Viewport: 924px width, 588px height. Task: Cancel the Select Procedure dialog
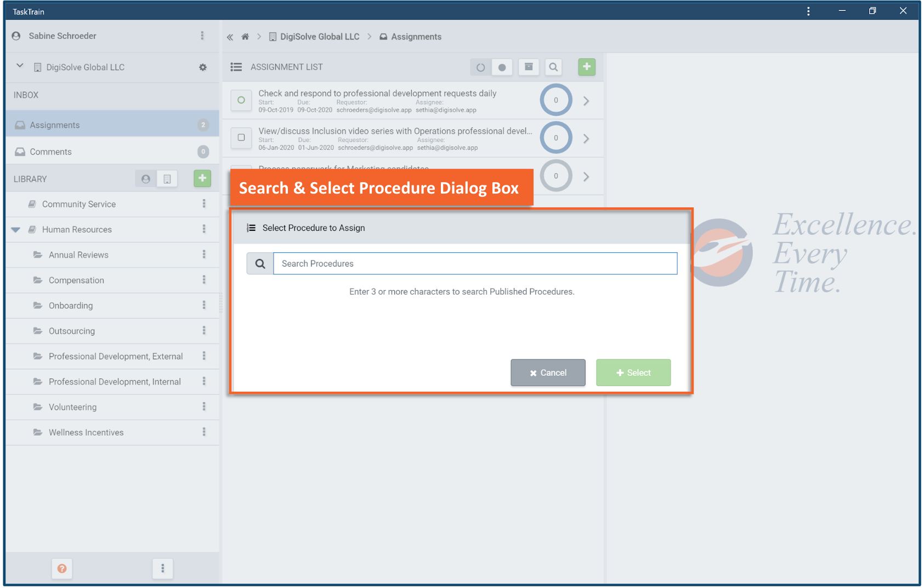coord(548,373)
